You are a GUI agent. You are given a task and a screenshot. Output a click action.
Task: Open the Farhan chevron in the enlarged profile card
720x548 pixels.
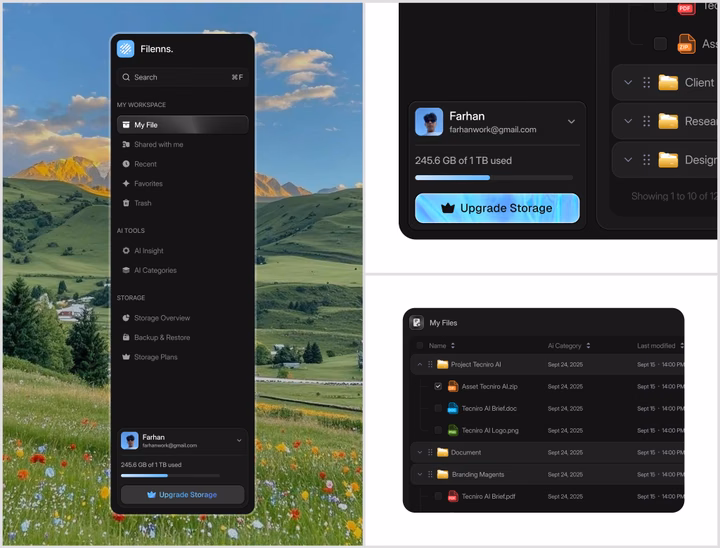pyautogui.click(x=571, y=122)
